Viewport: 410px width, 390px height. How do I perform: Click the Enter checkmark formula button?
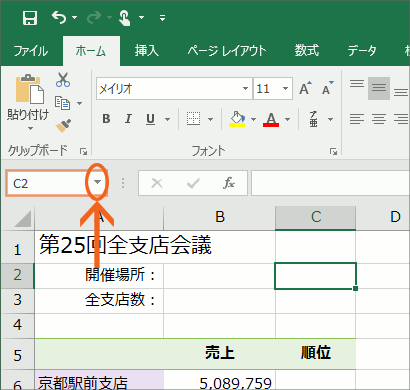point(193,183)
